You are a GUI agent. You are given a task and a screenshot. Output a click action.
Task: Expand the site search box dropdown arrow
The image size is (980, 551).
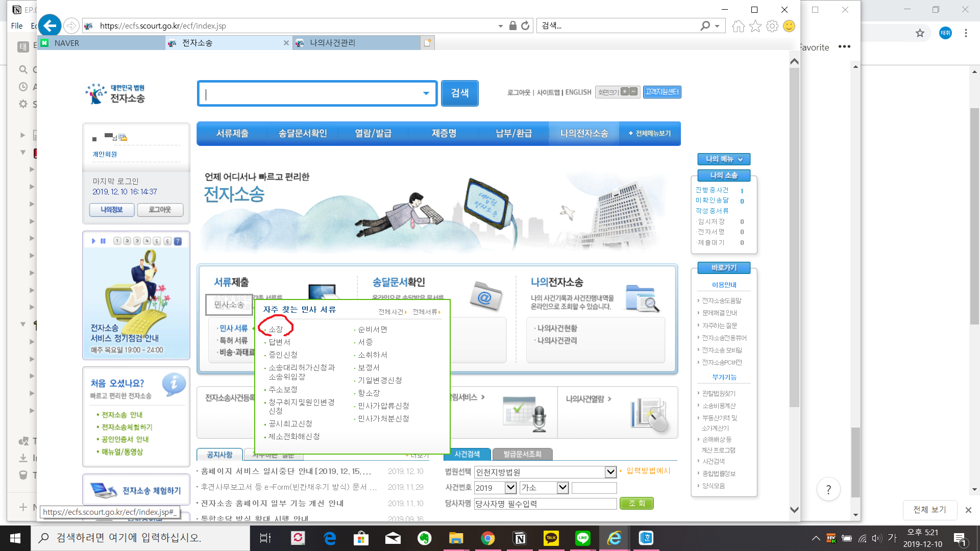pos(426,93)
